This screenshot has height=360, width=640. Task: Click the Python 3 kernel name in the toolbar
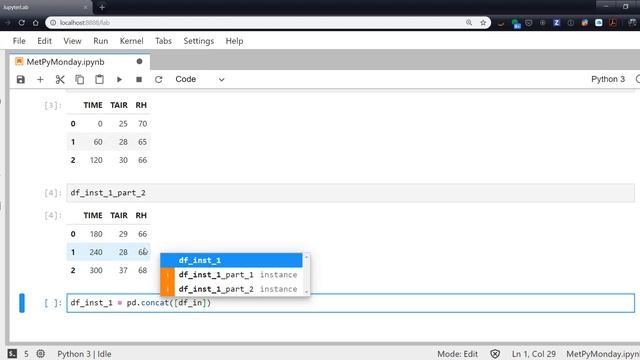608,79
